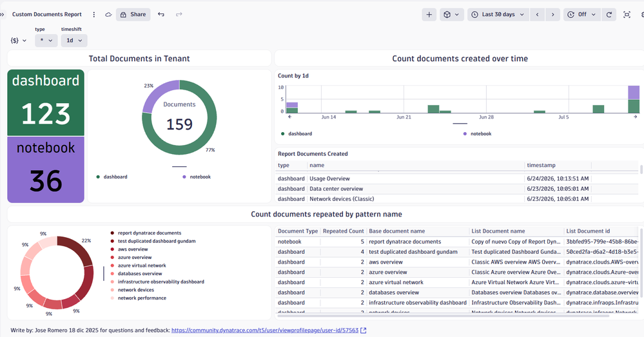Toggle aws overview legend entry
Image resolution: width=644 pixels, height=337 pixels.
129,249
